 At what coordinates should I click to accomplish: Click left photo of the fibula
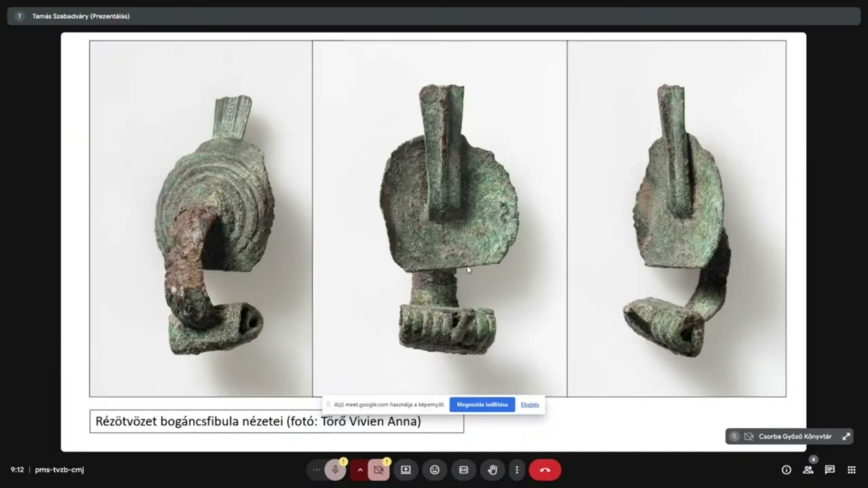point(201,218)
